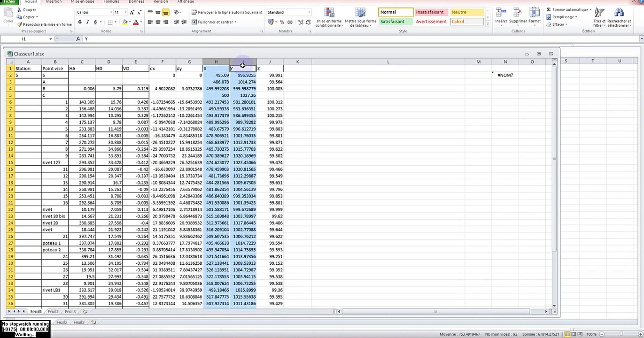Apply the borders icon in the Police group

click(110, 22)
